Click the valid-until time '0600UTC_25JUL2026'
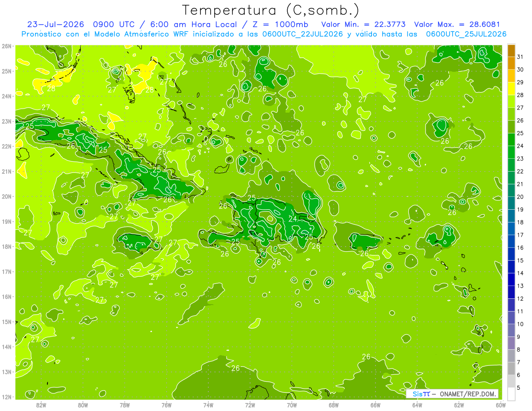This screenshot has width=532, height=411. pyautogui.click(x=466, y=34)
